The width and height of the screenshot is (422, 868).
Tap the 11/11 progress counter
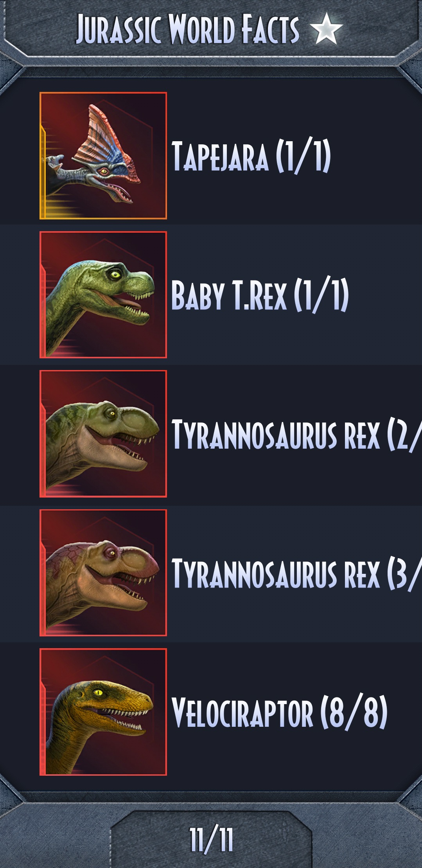[212, 839]
